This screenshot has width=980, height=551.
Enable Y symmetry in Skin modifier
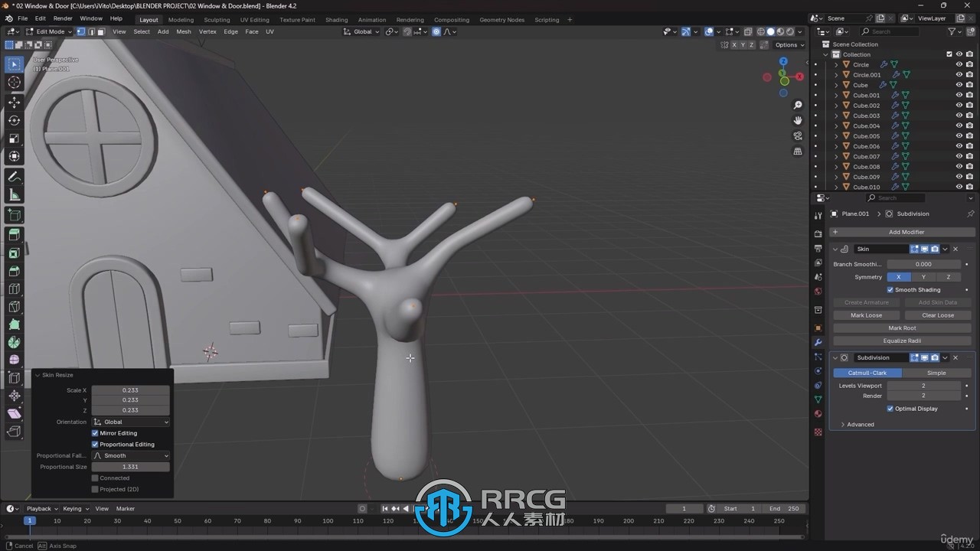pyautogui.click(x=923, y=277)
